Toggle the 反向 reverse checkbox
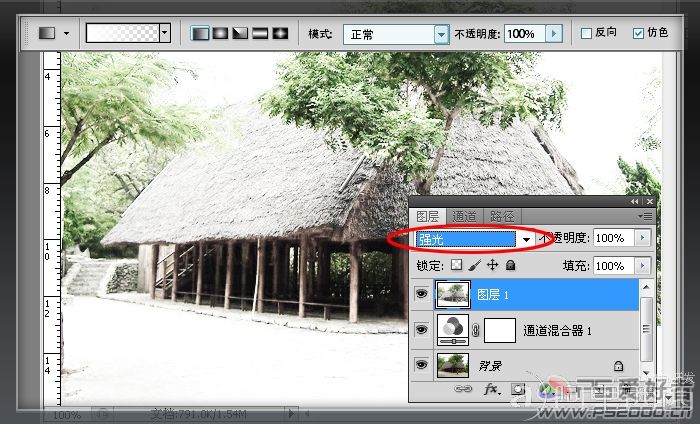The image size is (700, 424). click(x=586, y=33)
